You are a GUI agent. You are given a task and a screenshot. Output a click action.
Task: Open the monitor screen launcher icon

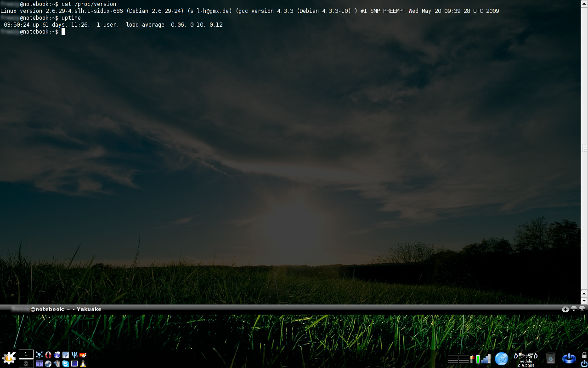coord(74,364)
